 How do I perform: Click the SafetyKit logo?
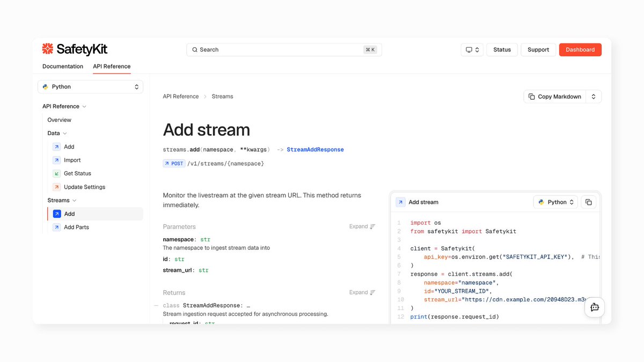click(75, 49)
